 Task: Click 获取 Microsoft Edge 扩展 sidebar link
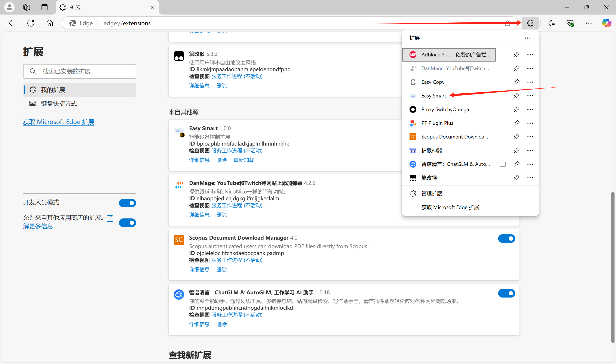click(x=58, y=122)
